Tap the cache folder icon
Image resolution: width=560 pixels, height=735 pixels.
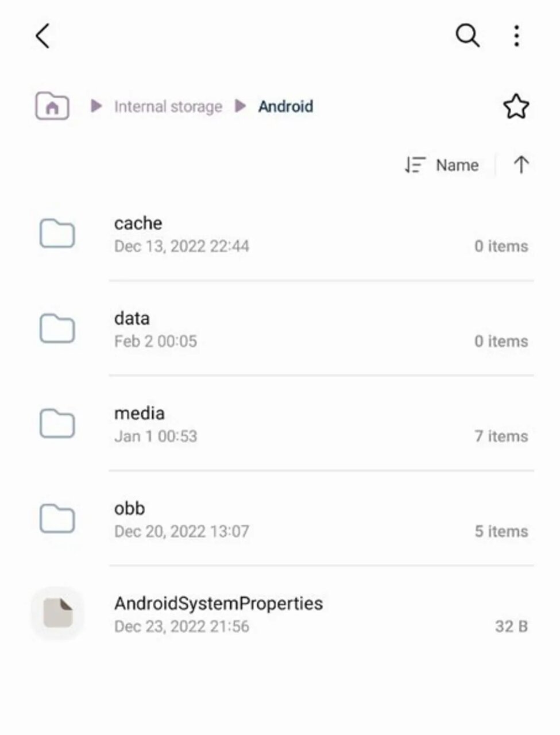coord(57,234)
